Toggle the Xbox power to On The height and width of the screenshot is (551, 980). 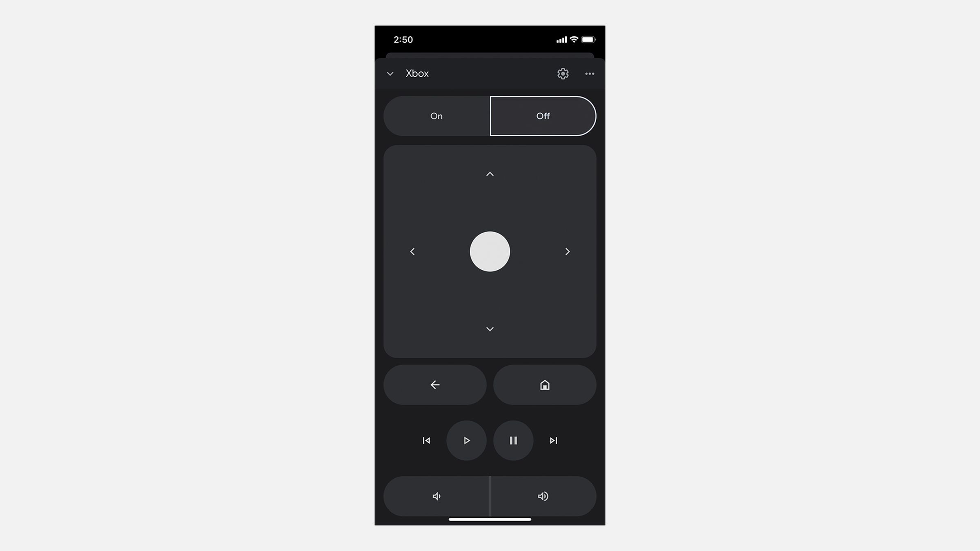(x=436, y=116)
